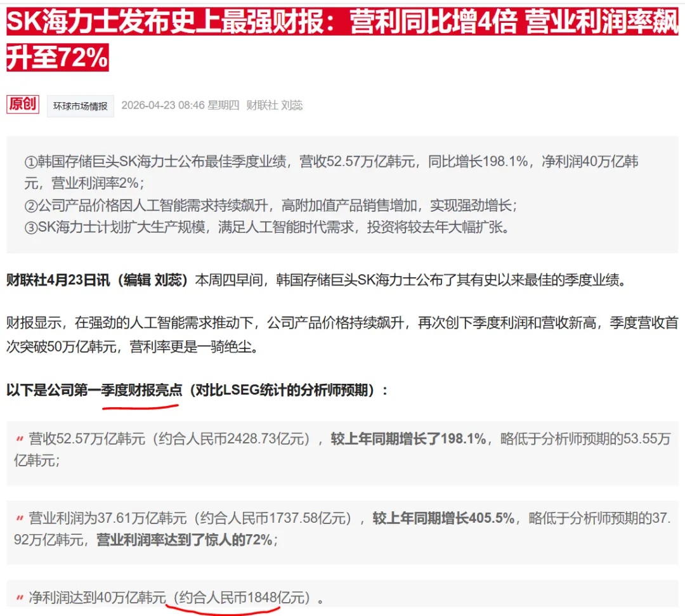685x616 pixels.
Task: Click summary point ① about 营收52.57万亿韩元
Action: coord(331,172)
